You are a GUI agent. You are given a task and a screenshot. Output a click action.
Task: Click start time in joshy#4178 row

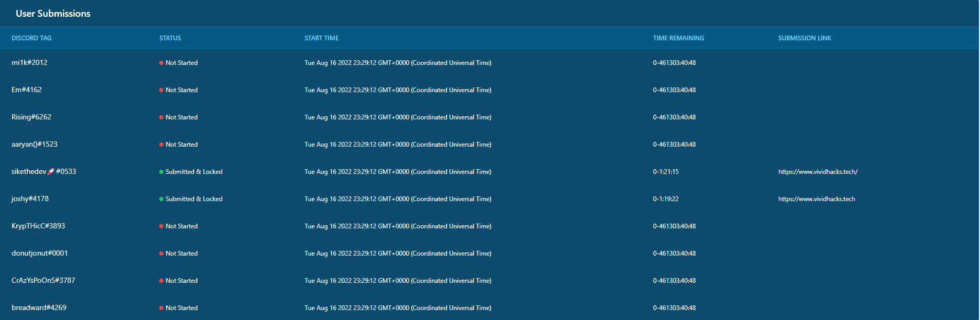click(398, 199)
